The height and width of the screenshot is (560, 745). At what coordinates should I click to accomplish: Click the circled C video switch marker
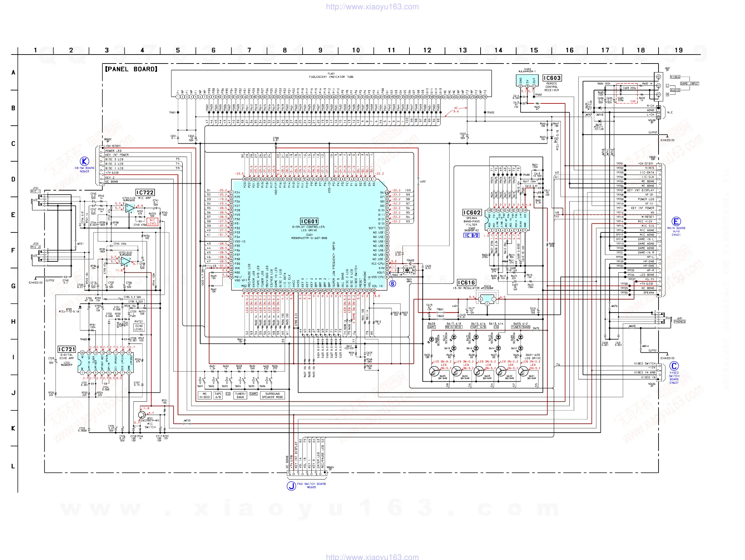pos(674,366)
